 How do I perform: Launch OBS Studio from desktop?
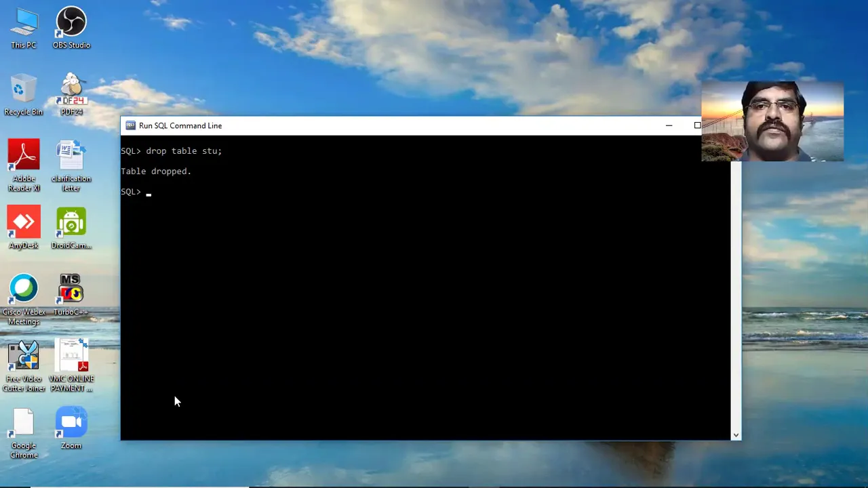pyautogui.click(x=71, y=27)
